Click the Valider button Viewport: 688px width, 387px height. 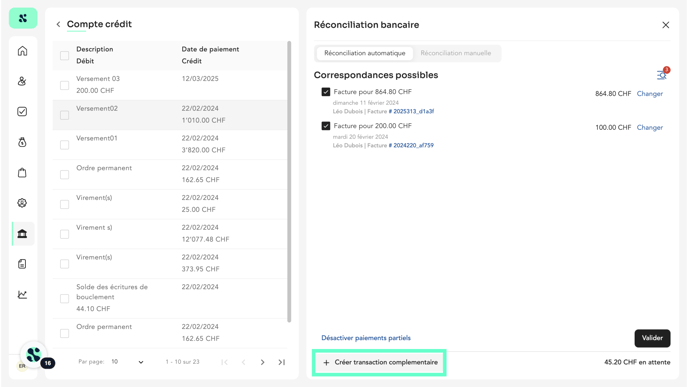point(652,338)
